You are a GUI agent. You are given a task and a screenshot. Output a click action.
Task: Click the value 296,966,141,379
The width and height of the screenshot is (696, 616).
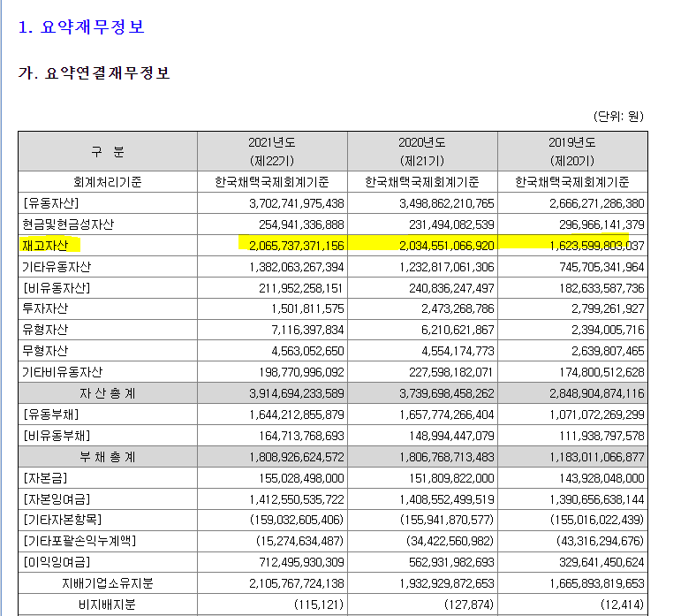[601, 224]
